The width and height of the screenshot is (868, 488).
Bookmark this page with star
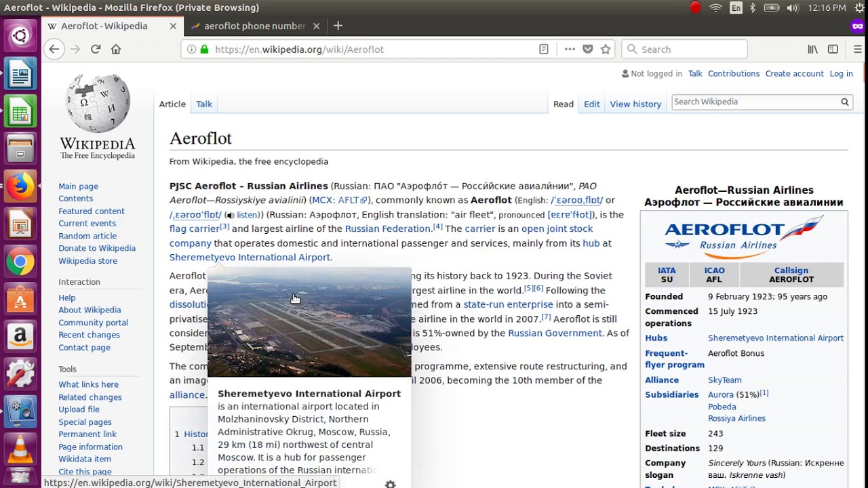[606, 49]
